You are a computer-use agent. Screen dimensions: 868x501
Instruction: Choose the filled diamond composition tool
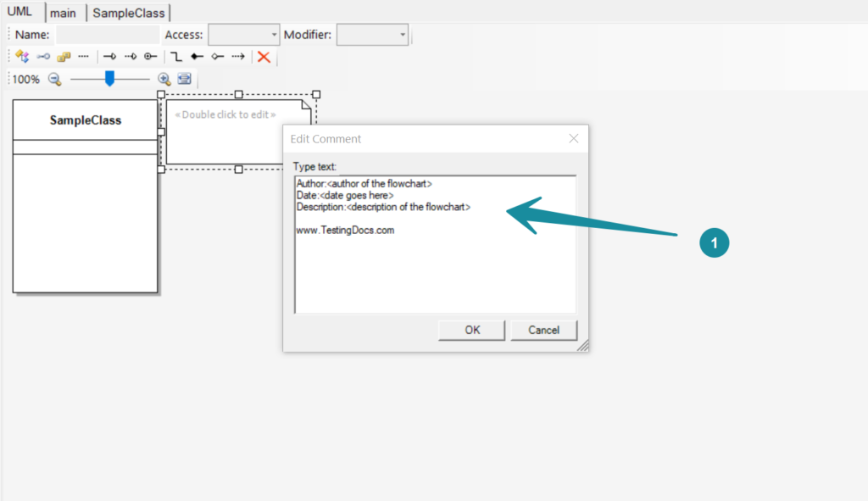pos(197,57)
